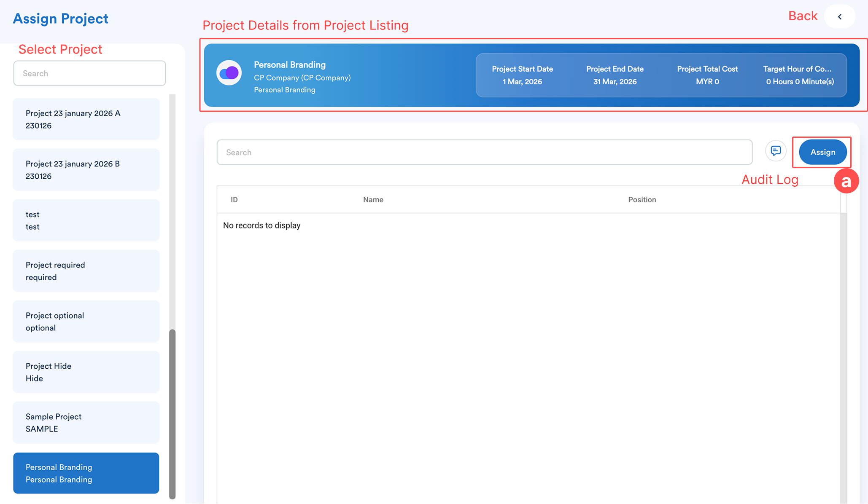Select Sample Project entry
Viewport: 868px width, 504px height.
click(86, 423)
